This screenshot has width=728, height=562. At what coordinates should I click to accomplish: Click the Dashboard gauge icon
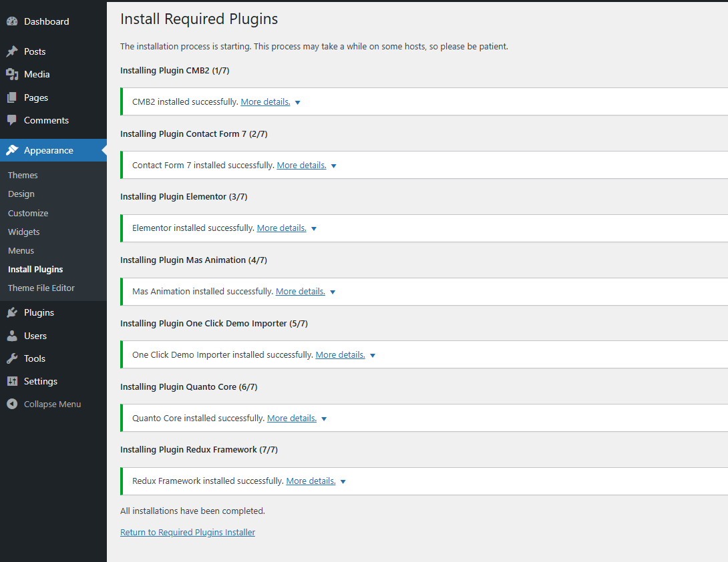coord(12,21)
